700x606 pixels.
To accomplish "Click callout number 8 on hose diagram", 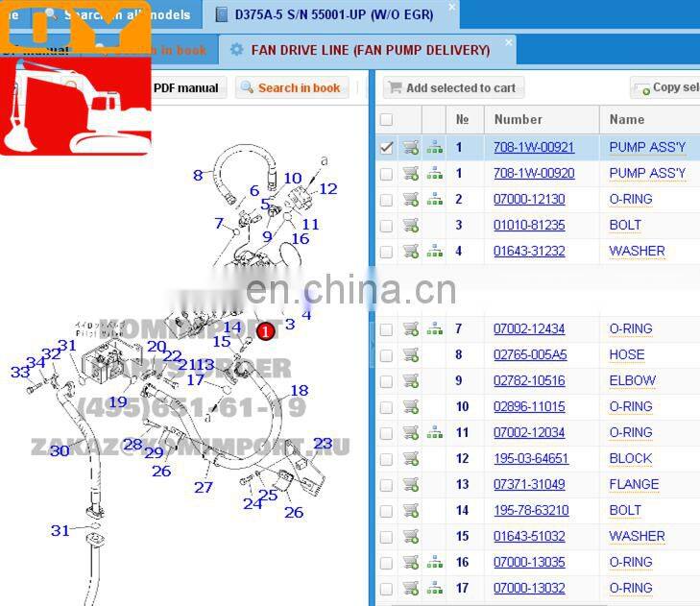I will point(198,176).
